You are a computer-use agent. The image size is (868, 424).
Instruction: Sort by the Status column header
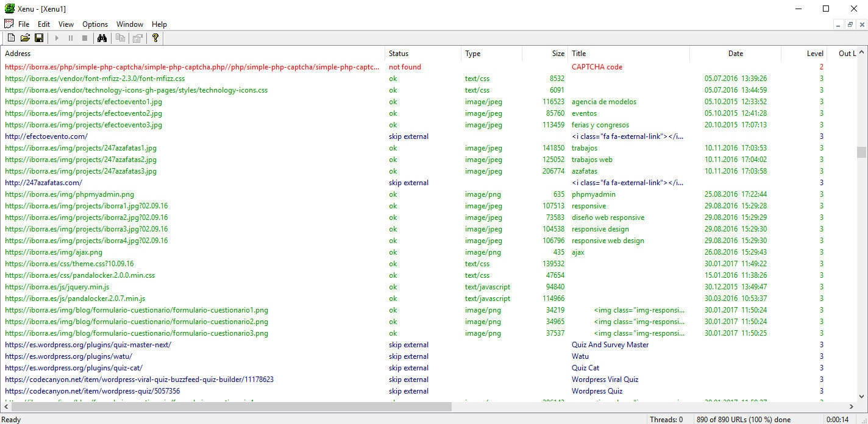point(423,54)
